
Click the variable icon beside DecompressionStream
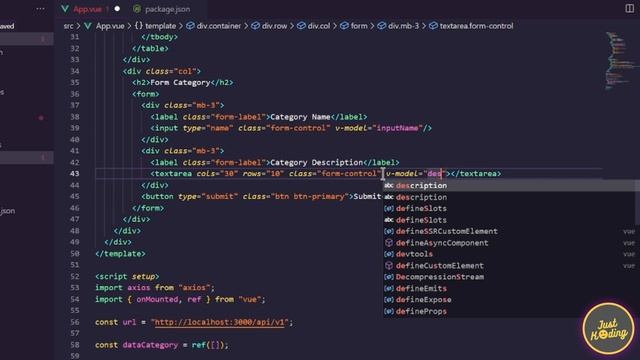(389, 277)
